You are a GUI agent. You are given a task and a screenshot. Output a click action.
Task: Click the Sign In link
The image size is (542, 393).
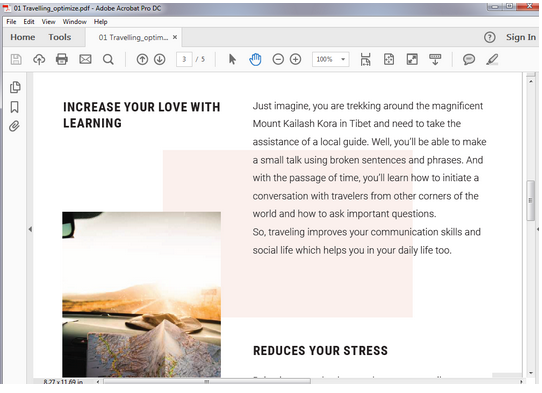(521, 37)
